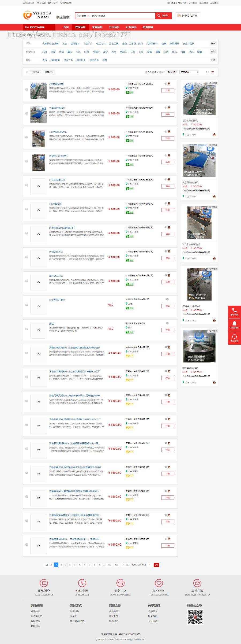The height and width of the screenshot is (644, 241).
Task: Open the 招商加盟 nav tab
Action: [148, 27]
